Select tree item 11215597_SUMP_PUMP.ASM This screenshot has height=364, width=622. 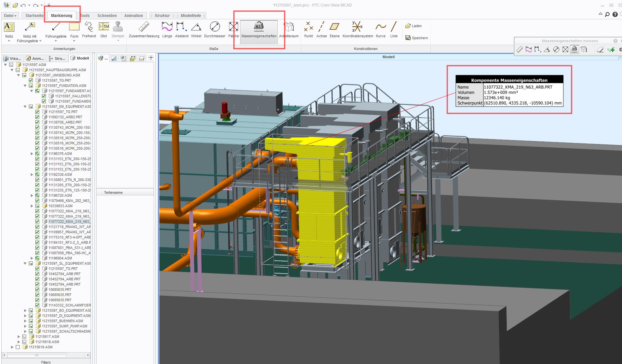64,326
